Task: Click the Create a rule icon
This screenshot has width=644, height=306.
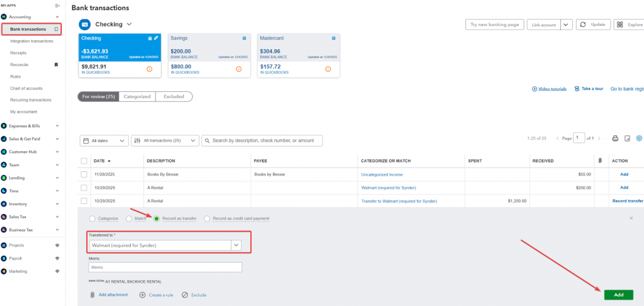Action: [x=143, y=295]
